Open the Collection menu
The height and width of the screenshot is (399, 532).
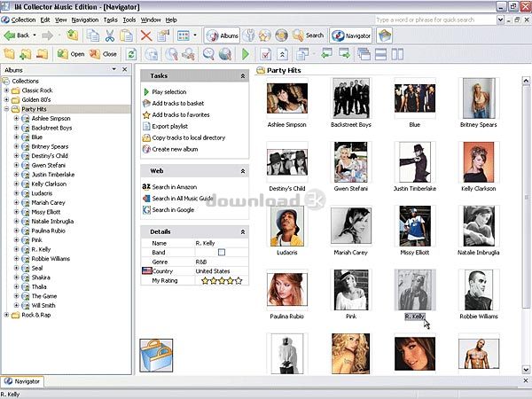pos(23,20)
